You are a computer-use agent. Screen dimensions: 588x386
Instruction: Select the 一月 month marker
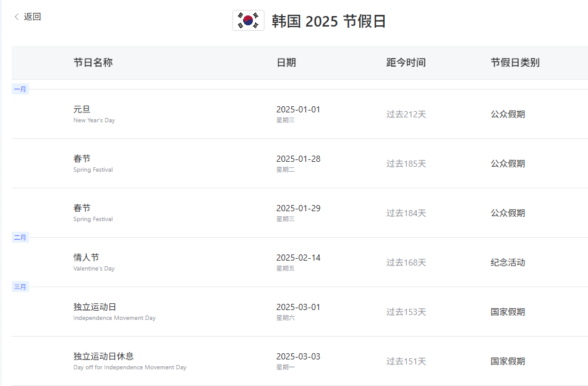coord(20,90)
